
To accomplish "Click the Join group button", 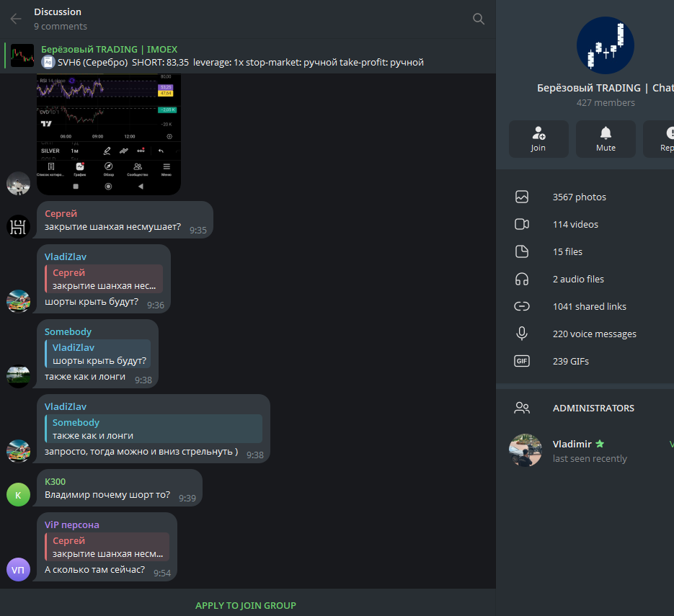I will [x=538, y=139].
